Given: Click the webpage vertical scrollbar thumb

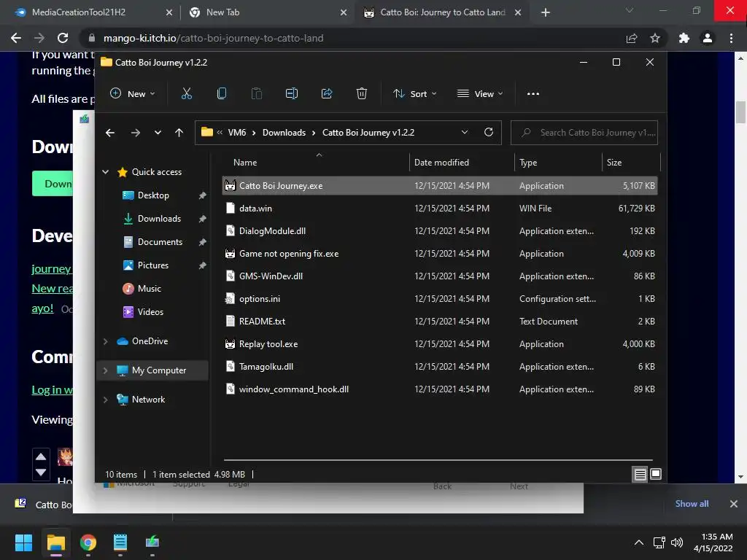Looking at the screenshot, I should click(740, 112).
